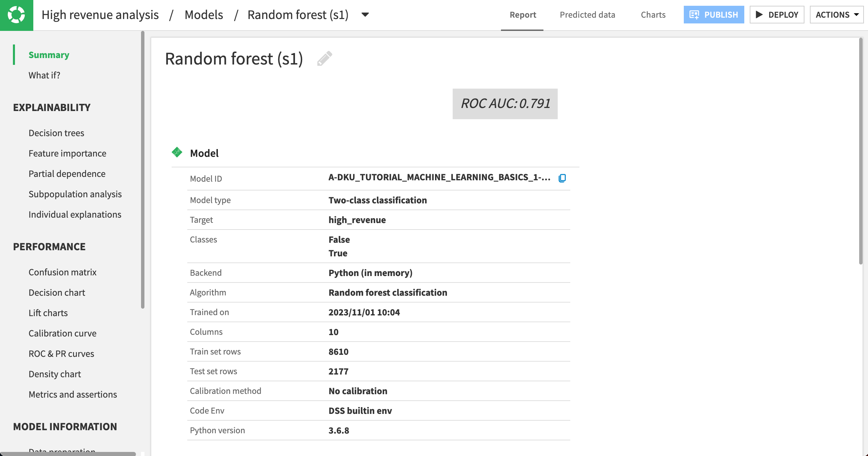Open the Report tab
The width and height of the screenshot is (868, 456).
(x=522, y=15)
